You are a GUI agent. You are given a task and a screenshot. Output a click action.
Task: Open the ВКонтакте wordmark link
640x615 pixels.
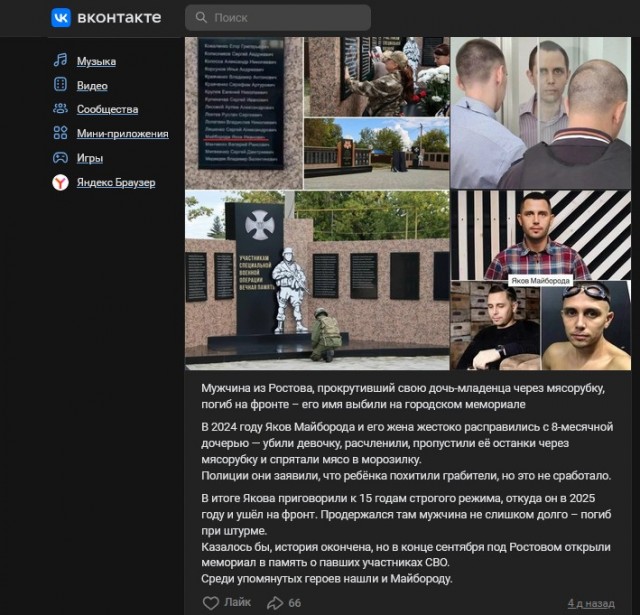tap(119, 18)
